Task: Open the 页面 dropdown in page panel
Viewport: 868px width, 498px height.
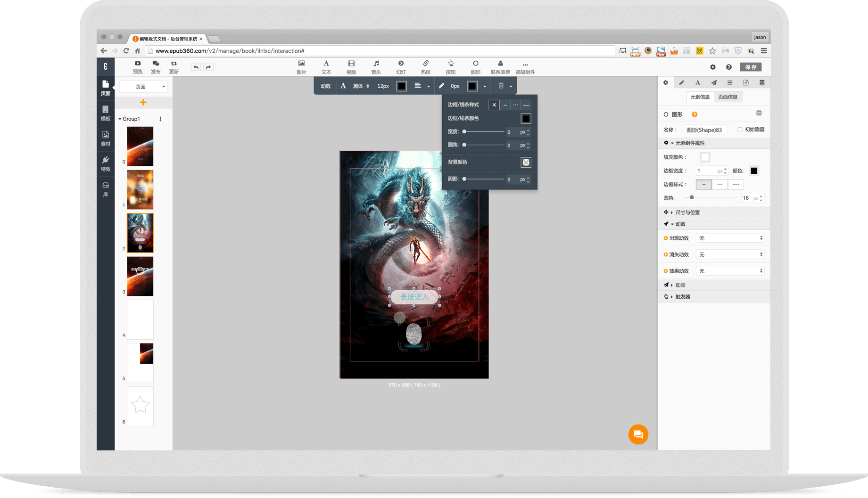Action: [x=143, y=87]
